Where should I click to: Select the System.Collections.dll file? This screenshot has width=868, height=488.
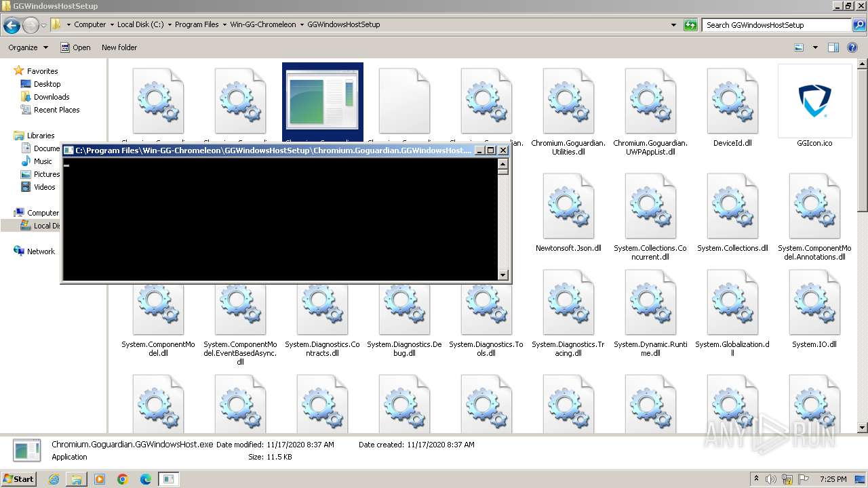pyautogui.click(x=732, y=213)
